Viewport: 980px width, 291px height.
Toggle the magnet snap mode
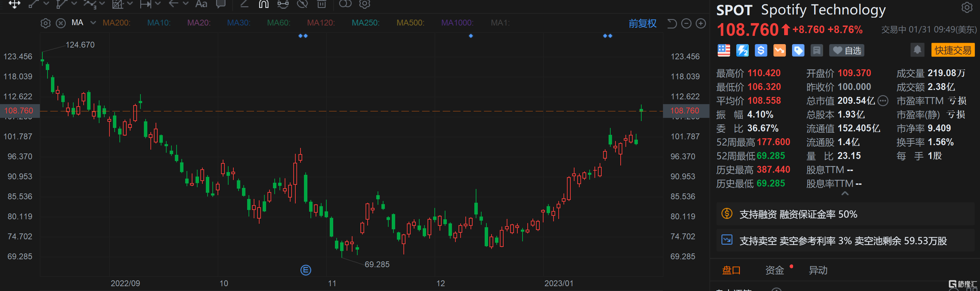(x=264, y=4)
